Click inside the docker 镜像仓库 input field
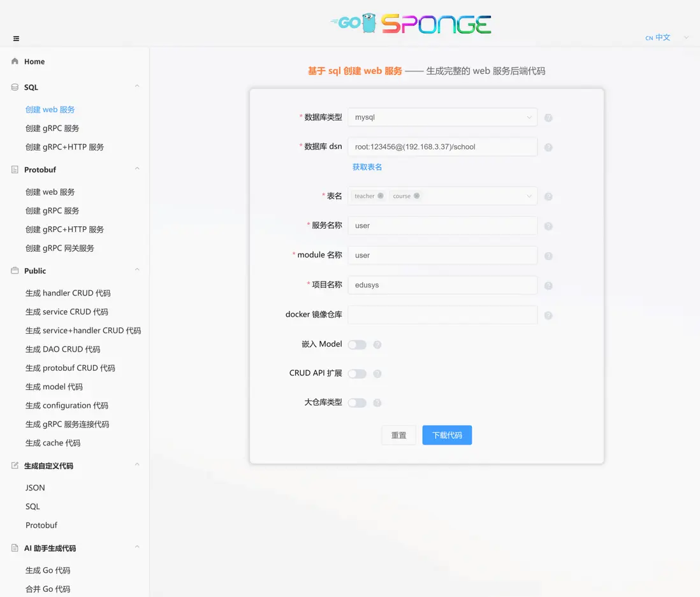Image resolution: width=700 pixels, height=597 pixels. coord(442,314)
